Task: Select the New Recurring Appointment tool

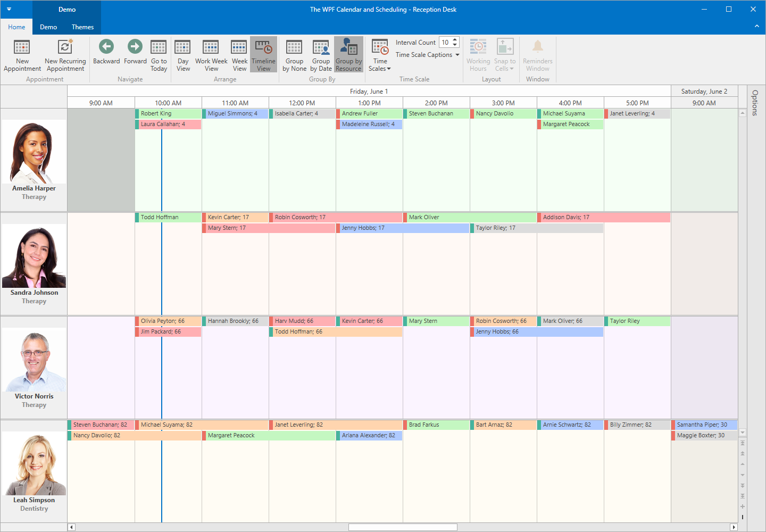Action: click(x=64, y=55)
